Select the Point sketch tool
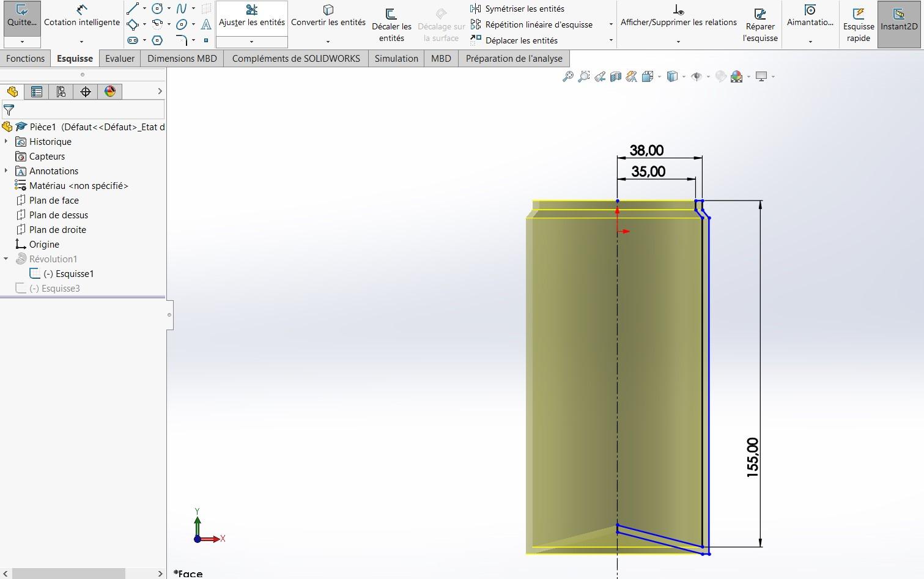The image size is (924, 579). 206,40
